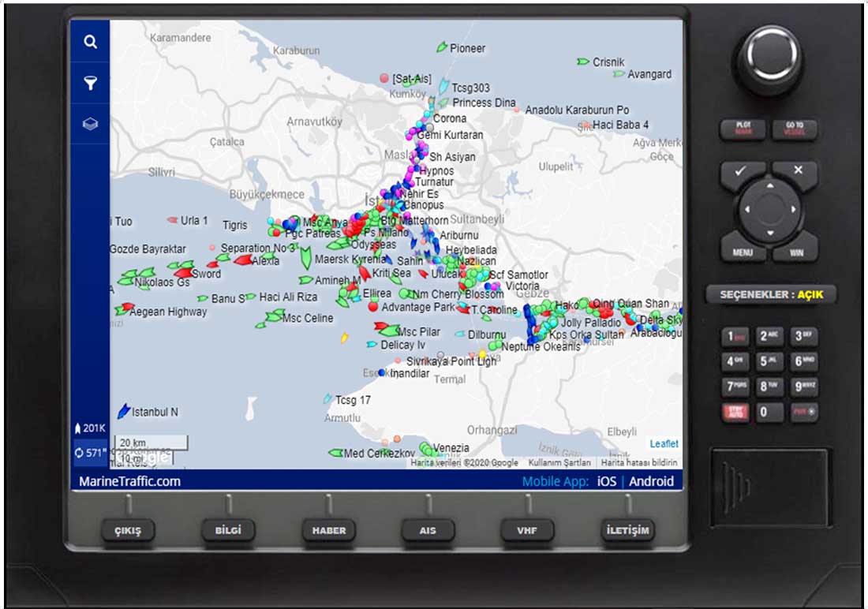
Task: Click keypad key 2 ABC
Action: [x=769, y=336]
